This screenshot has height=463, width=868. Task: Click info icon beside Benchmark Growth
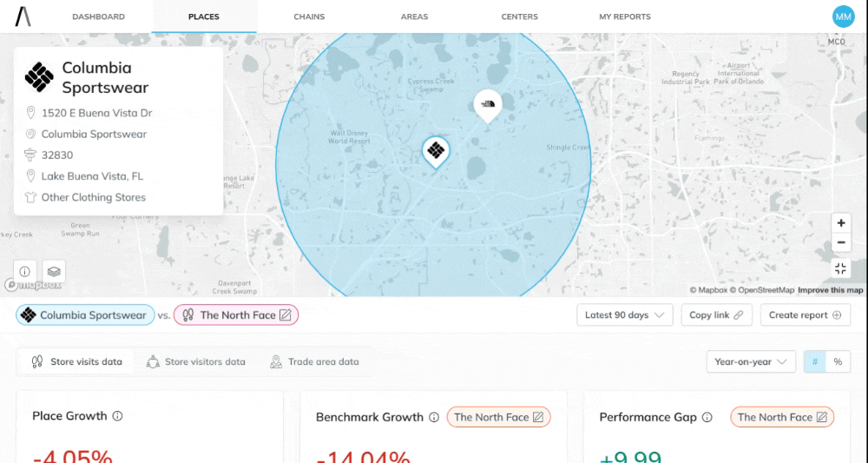pyautogui.click(x=434, y=417)
